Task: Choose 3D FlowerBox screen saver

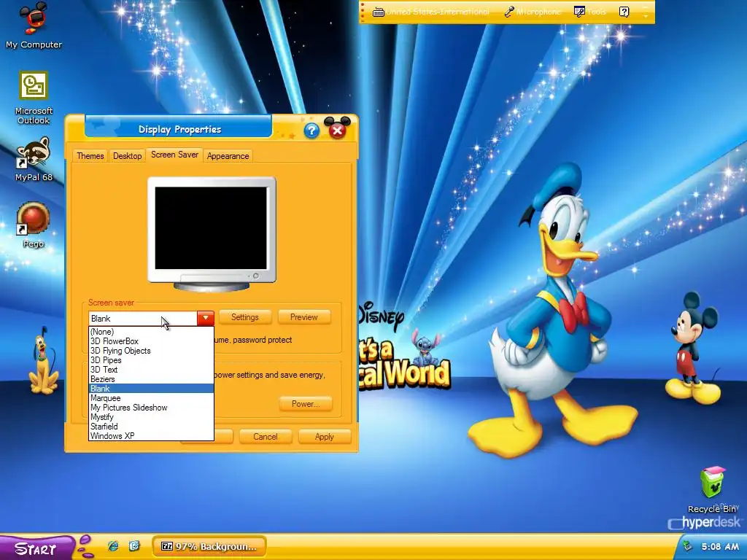Action: point(151,341)
